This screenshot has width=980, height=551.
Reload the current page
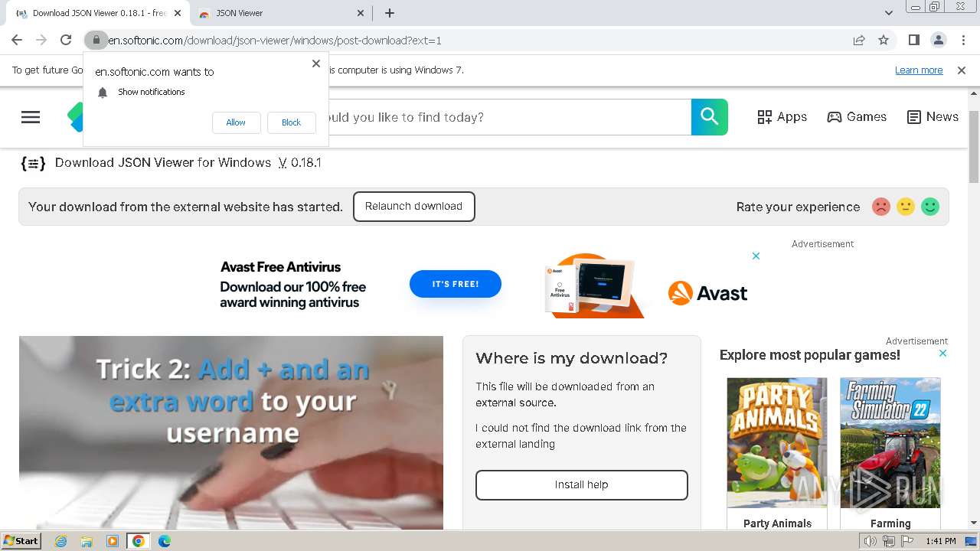point(66,40)
